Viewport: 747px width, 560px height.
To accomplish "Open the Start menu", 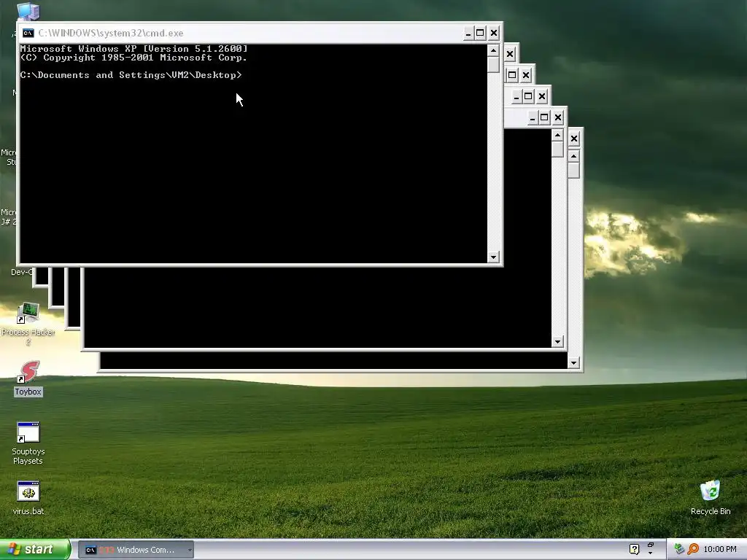I will [x=35, y=549].
